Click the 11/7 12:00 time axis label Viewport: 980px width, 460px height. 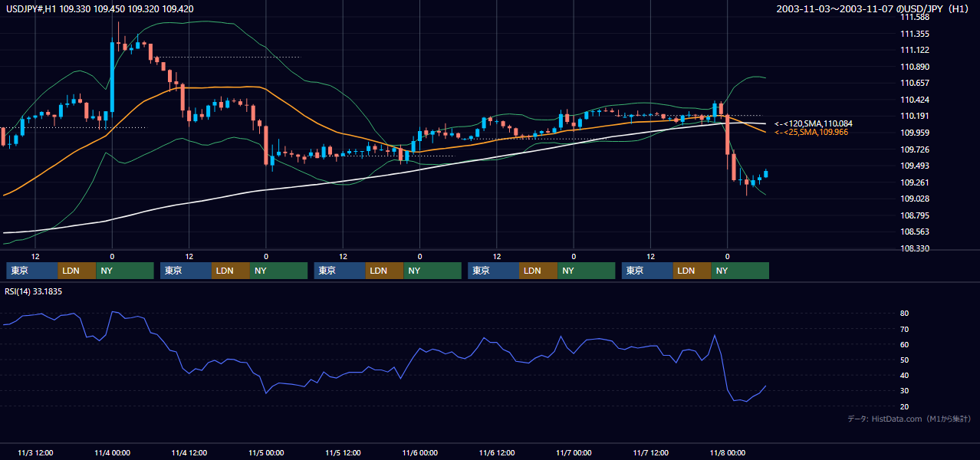pyautogui.click(x=650, y=452)
